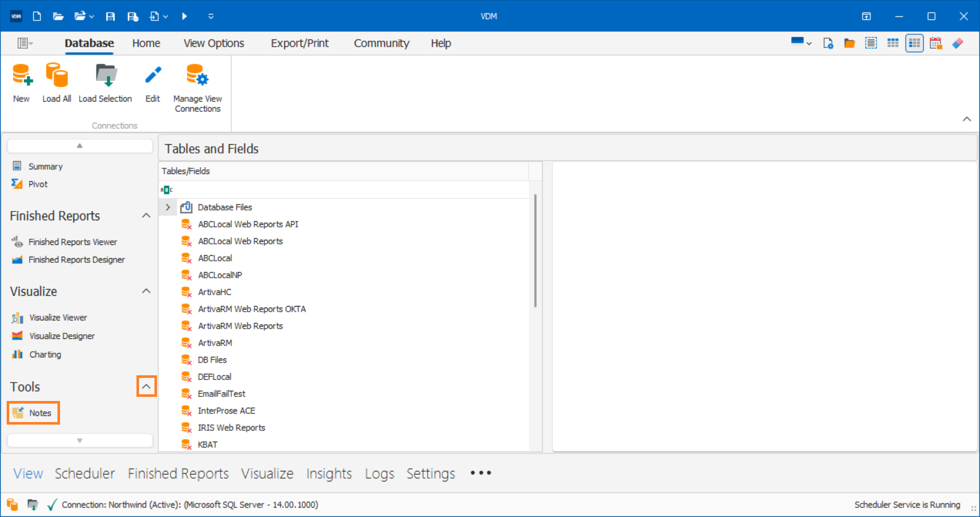Click the Tables/Fields column header
Screen dimensions: 980x517
coord(343,171)
